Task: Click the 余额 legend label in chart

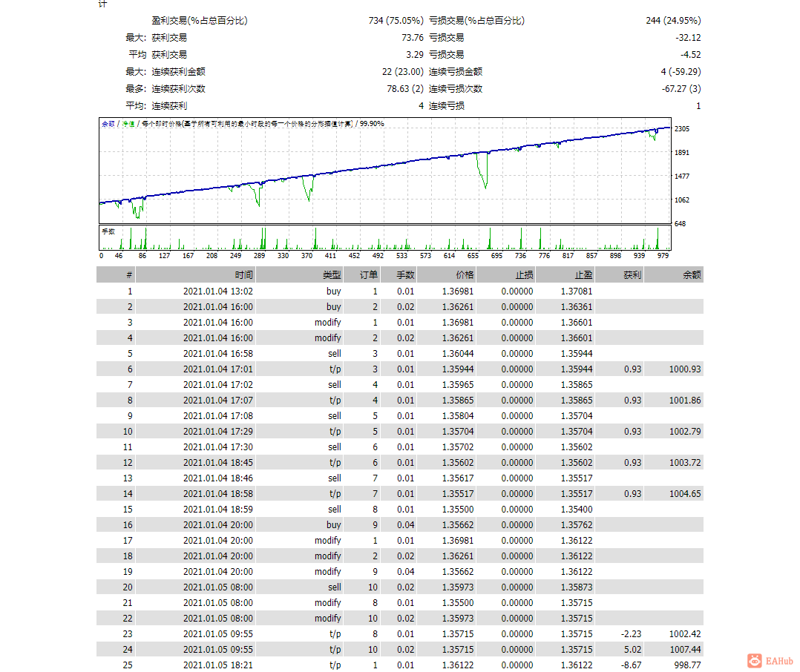Action: [108, 124]
